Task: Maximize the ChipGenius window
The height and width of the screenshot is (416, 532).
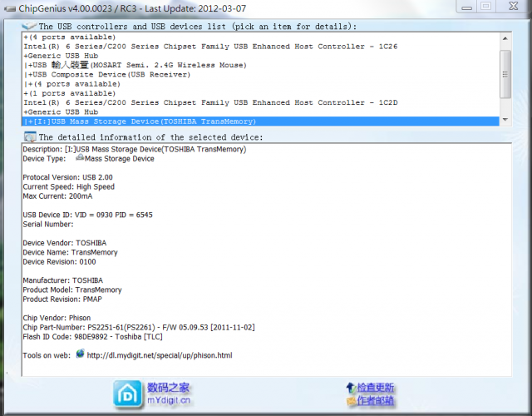Action: click(x=485, y=6)
